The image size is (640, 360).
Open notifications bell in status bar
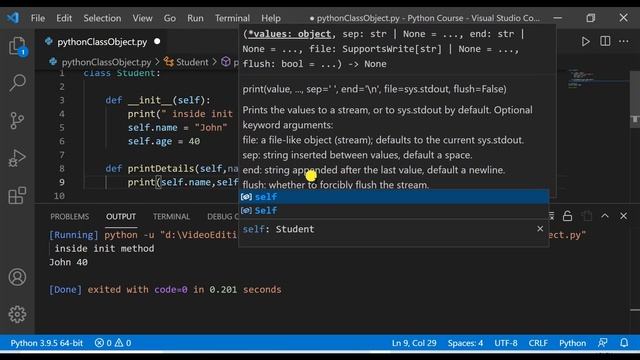[x=624, y=343]
